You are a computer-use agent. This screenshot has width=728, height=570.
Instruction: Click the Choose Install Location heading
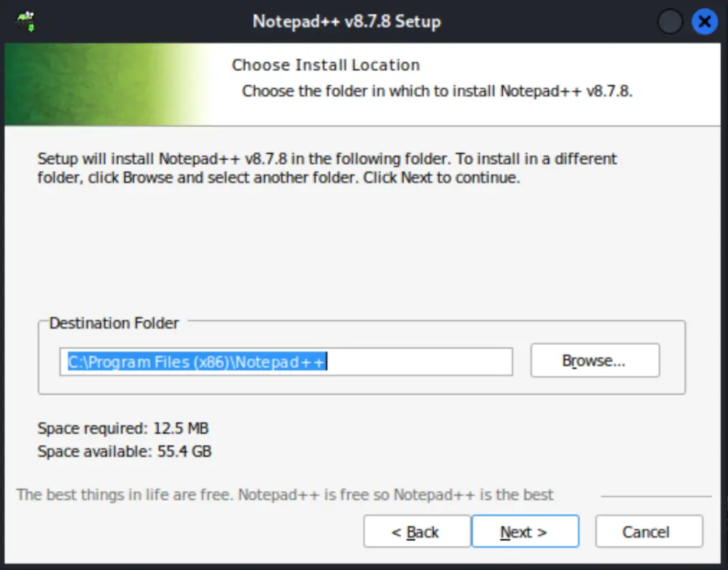tap(326, 65)
